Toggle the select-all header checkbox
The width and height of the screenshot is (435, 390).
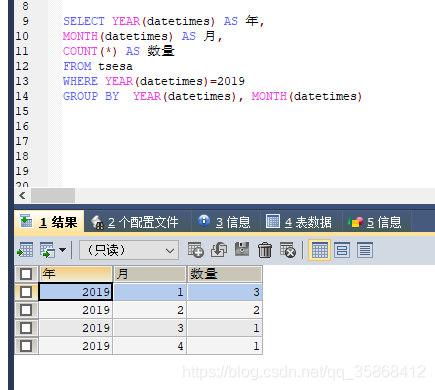[x=26, y=274]
